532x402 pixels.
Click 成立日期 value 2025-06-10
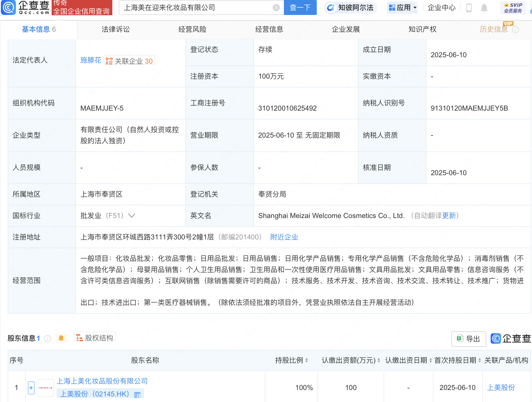[x=448, y=55]
